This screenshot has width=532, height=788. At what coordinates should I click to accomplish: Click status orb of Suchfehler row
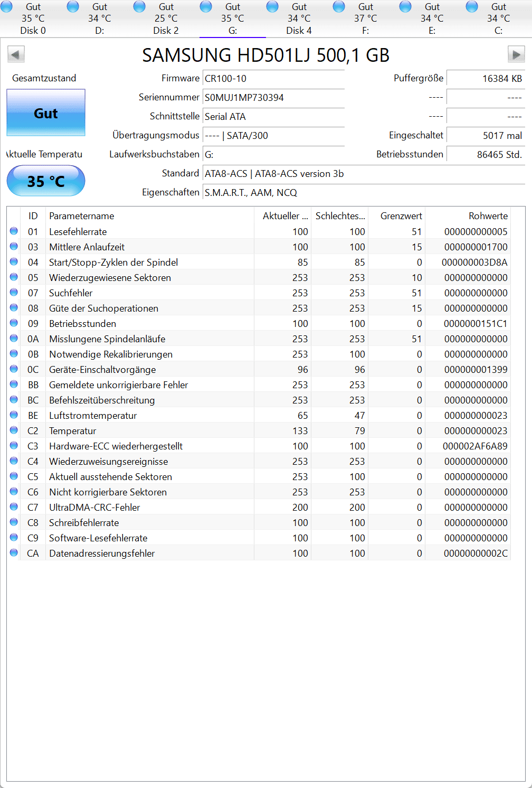(14, 292)
